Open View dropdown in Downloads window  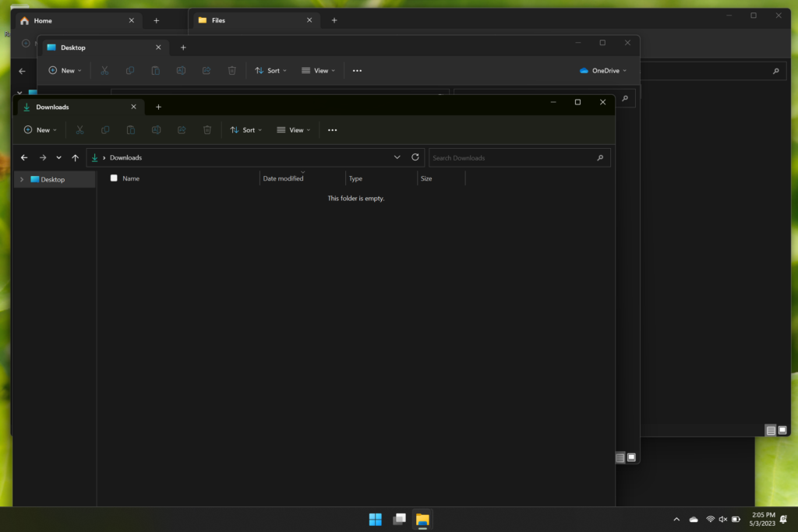pos(293,130)
